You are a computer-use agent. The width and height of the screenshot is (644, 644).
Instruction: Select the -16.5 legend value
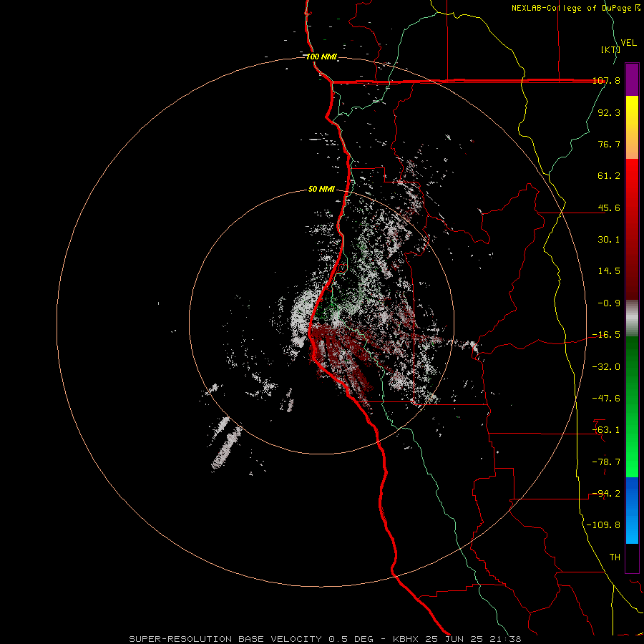click(606, 335)
